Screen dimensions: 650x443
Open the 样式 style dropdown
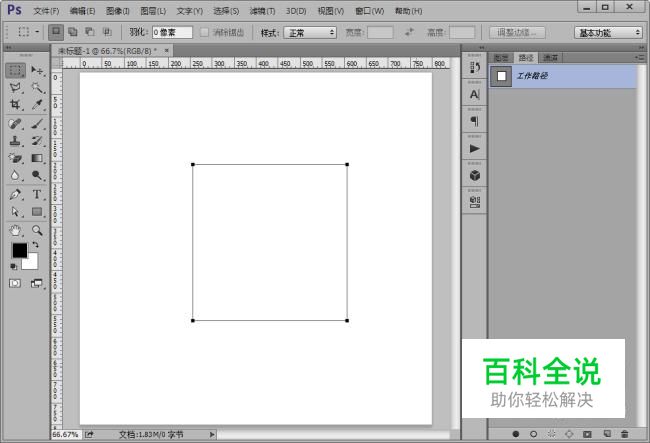pos(310,32)
